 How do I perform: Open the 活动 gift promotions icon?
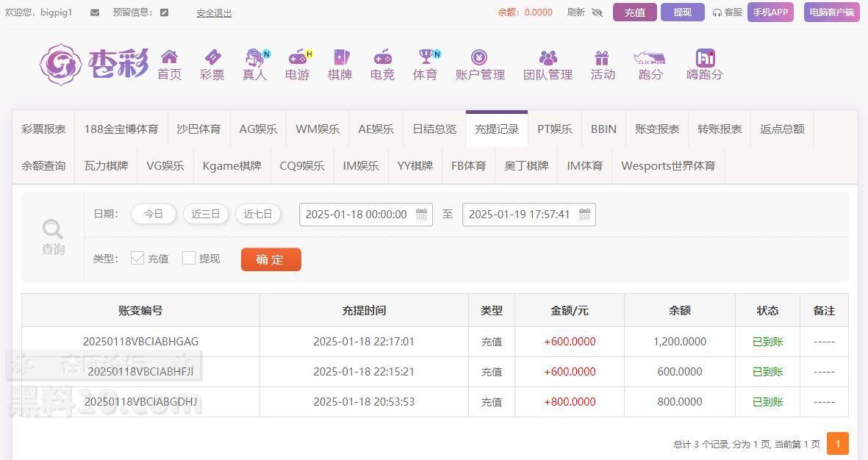click(602, 58)
